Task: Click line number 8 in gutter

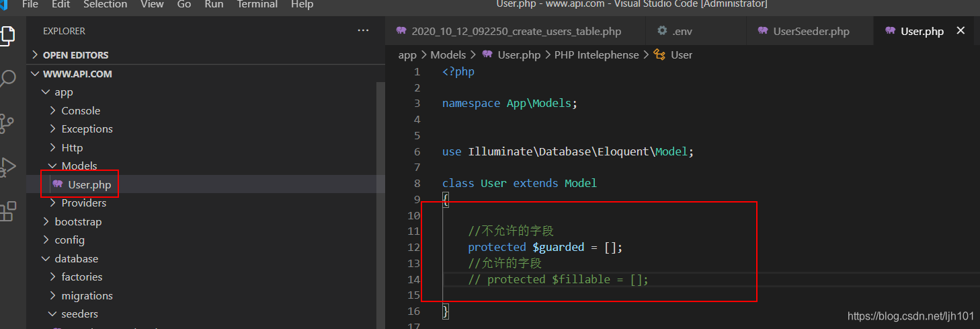Action: [x=417, y=183]
